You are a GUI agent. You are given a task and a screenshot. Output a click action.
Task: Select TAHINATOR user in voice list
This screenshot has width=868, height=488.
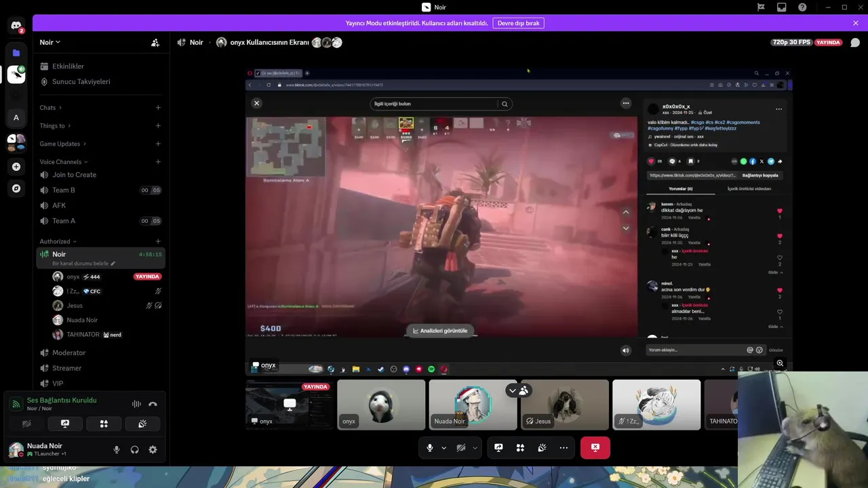click(x=107, y=335)
